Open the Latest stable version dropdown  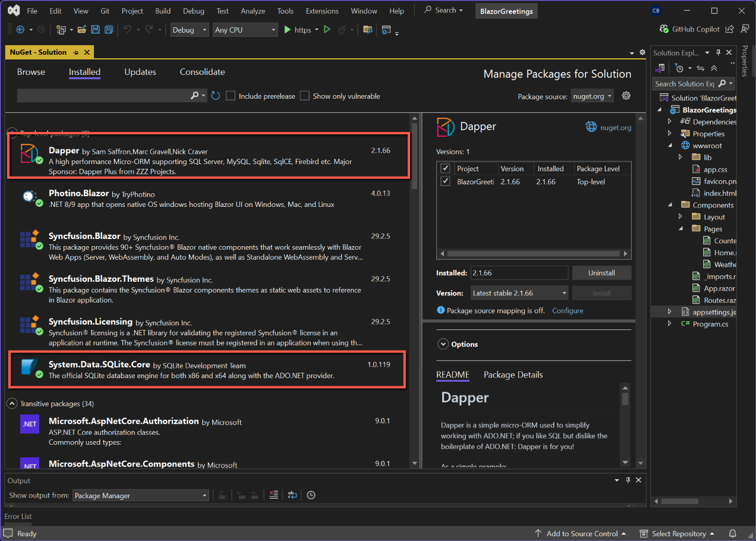point(519,293)
